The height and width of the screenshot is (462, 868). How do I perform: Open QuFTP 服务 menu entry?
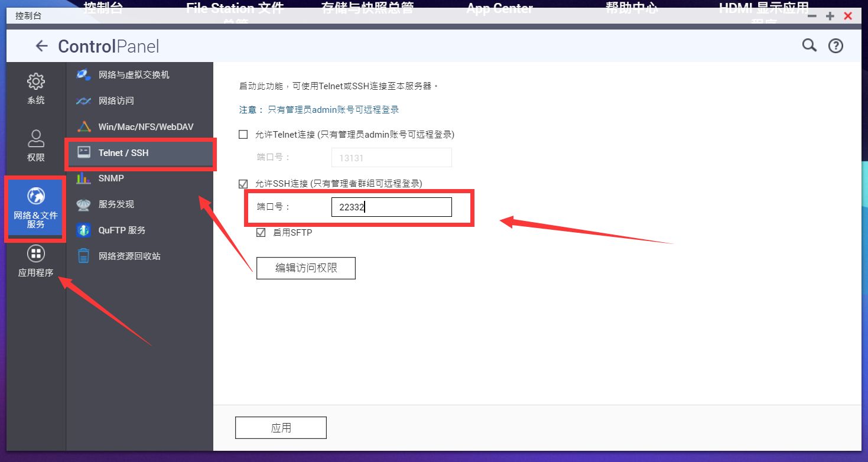click(x=139, y=230)
